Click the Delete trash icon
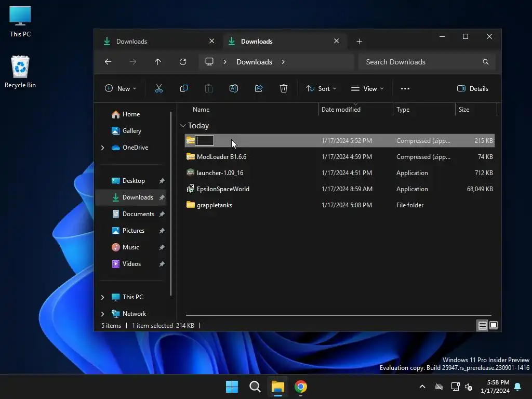532x399 pixels. pos(284,88)
